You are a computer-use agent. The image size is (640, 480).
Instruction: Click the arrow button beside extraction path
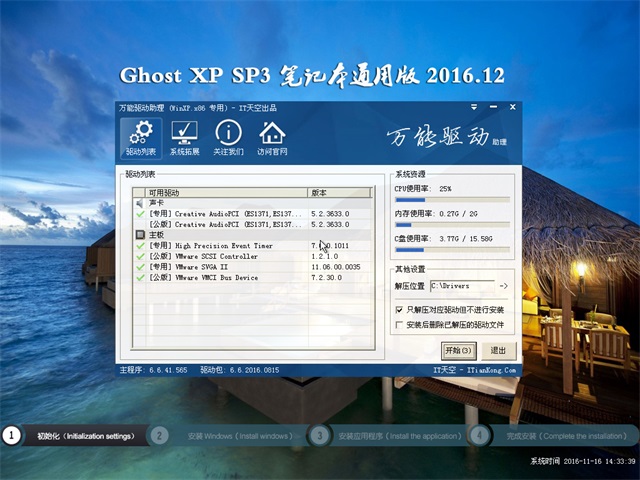click(x=503, y=287)
